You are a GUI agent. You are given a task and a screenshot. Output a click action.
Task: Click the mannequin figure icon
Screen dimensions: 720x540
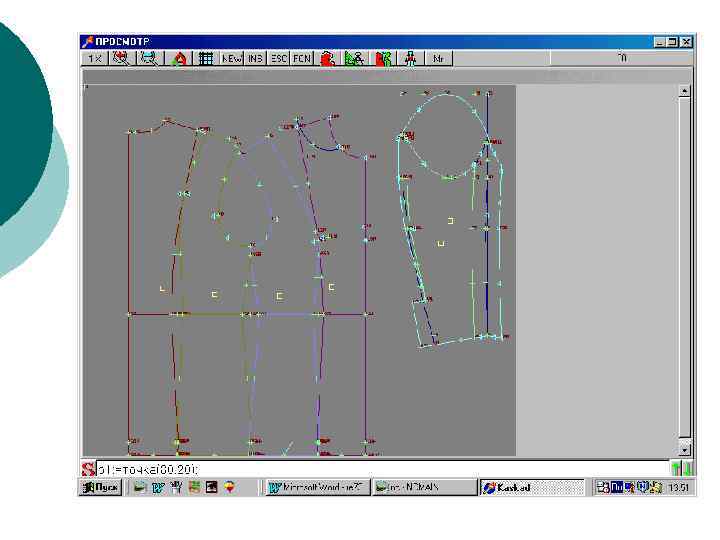click(x=410, y=58)
